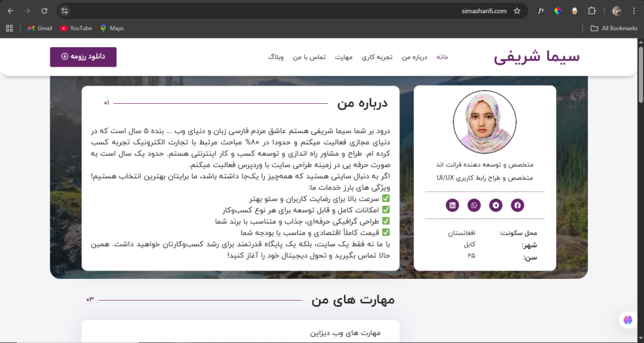This screenshot has height=343, width=644.
Task: Click the امکانات کامل feature line
Action: coord(306,210)
